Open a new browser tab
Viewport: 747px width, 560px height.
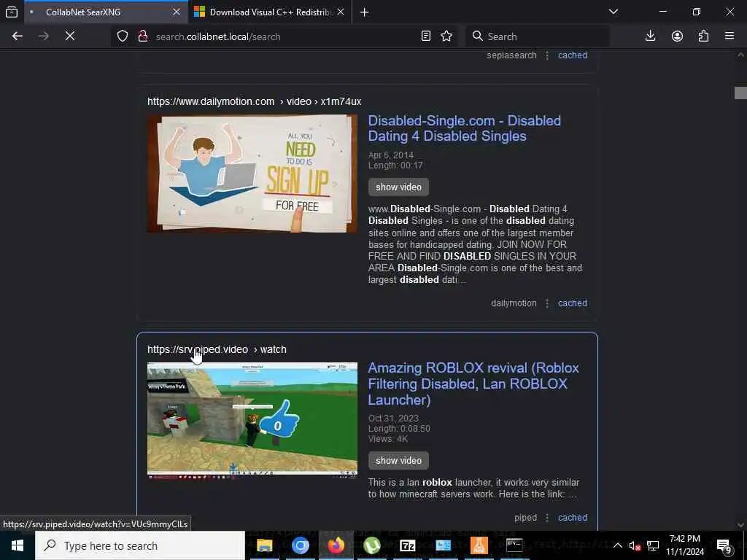[365, 12]
